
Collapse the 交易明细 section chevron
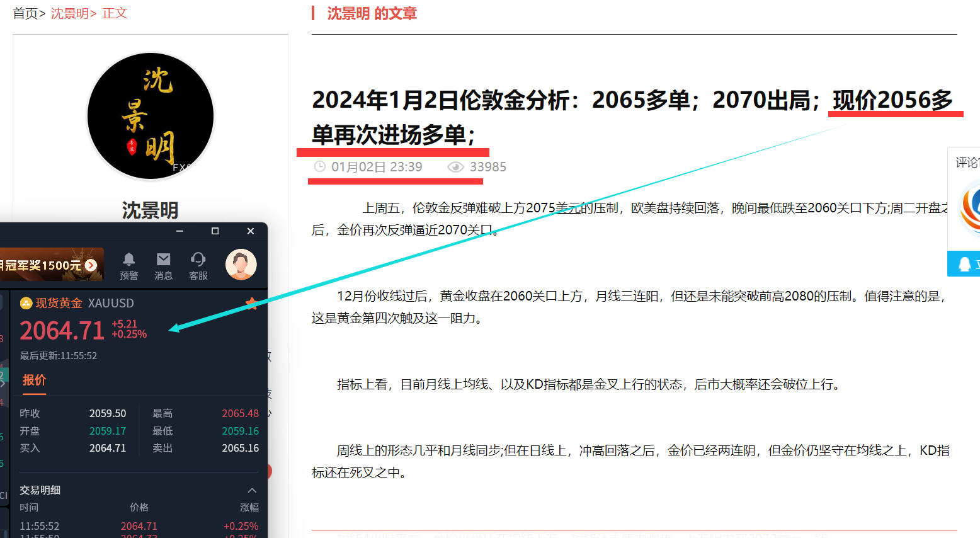click(x=252, y=490)
